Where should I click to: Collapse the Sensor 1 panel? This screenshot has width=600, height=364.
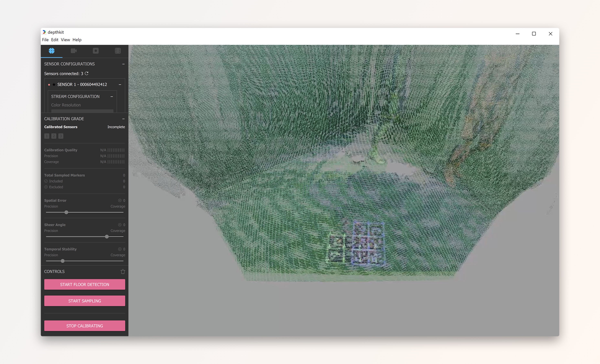120,85
